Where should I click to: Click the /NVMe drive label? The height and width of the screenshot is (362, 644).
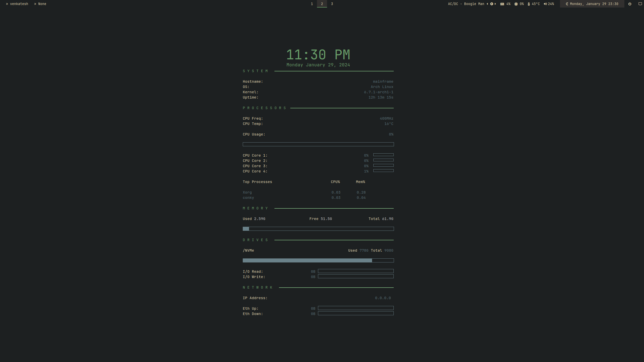(x=248, y=250)
